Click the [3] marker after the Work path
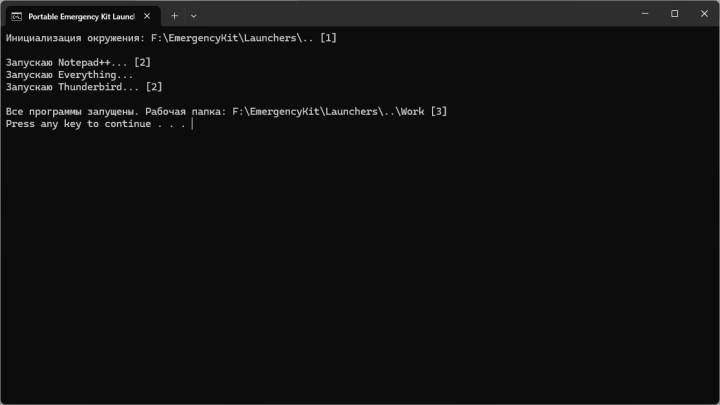Image resolution: width=720 pixels, height=405 pixels. pos(439,111)
